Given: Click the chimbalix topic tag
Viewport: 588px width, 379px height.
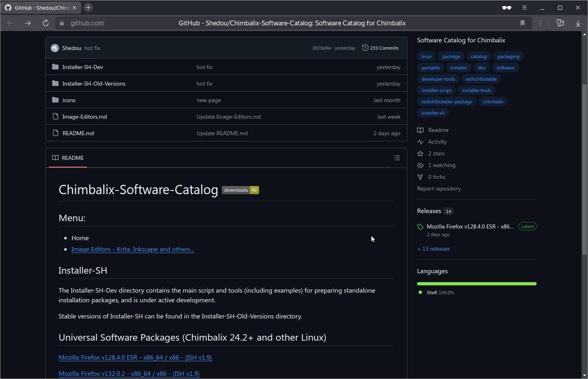Looking at the screenshot, I should click(x=493, y=102).
